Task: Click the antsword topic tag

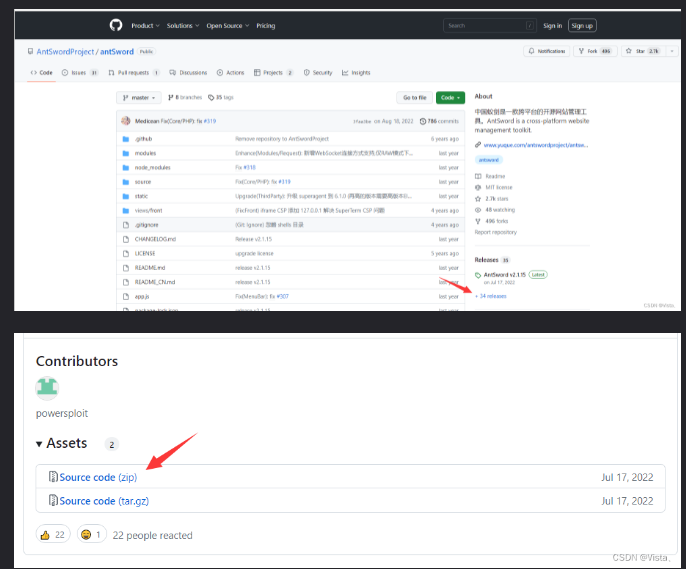Action: [x=489, y=160]
